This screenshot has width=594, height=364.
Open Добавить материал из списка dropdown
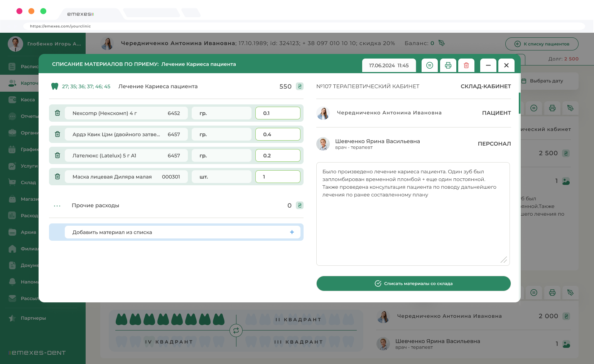pyautogui.click(x=182, y=232)
